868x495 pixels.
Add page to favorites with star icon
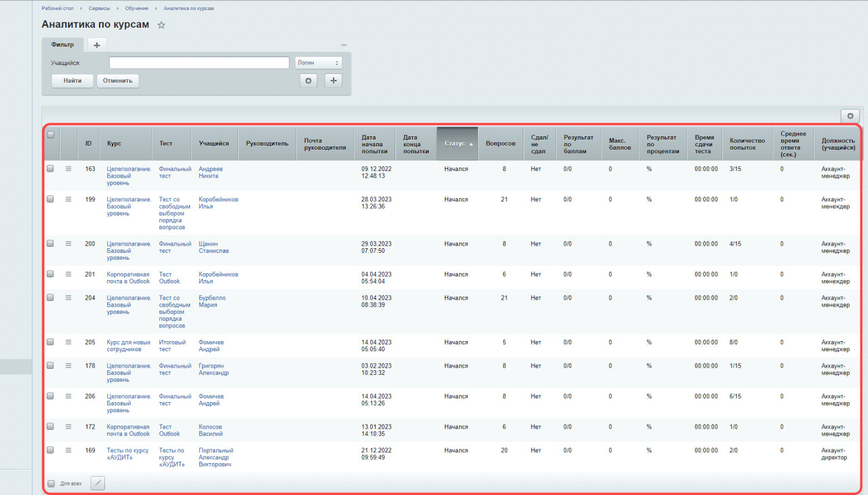click(x=161, y=25)
